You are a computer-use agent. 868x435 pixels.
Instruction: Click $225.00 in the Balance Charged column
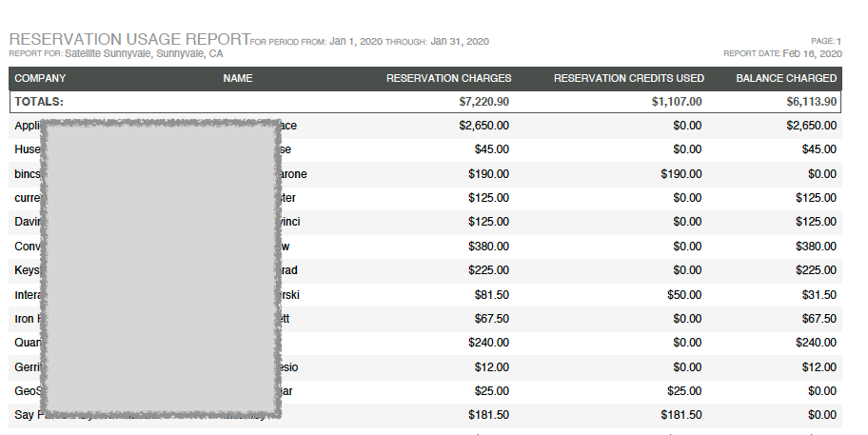point(816,270)
